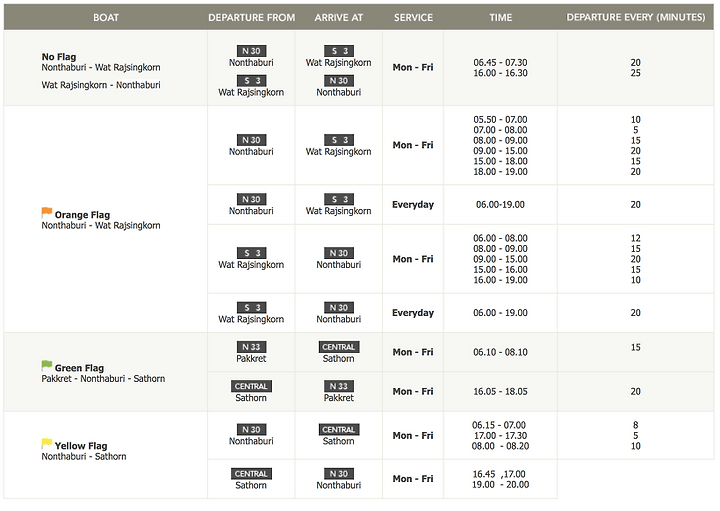Image resolution: width=720 pixels, height=511 pixels.
Task: Click the ARRIVE AT column header
Action: click(339, 17)
